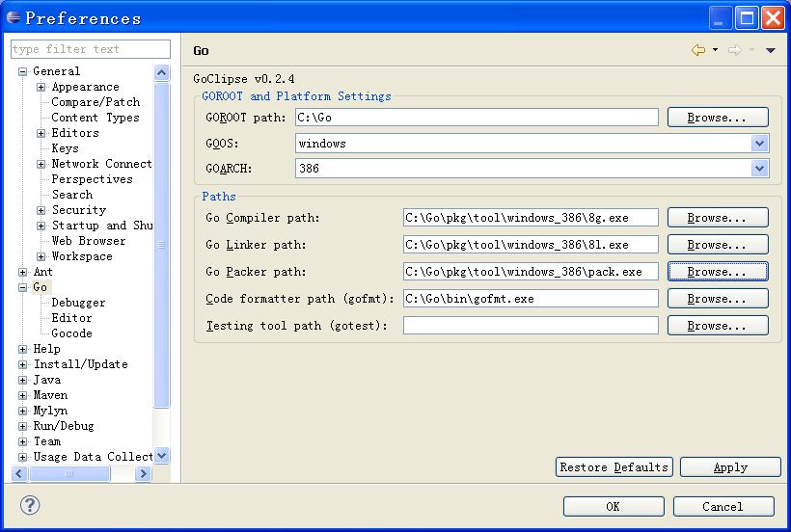The image size is (791, 532).
Task: Click the tree's horizontal scrollbar thumb
Action: (69, 473)
